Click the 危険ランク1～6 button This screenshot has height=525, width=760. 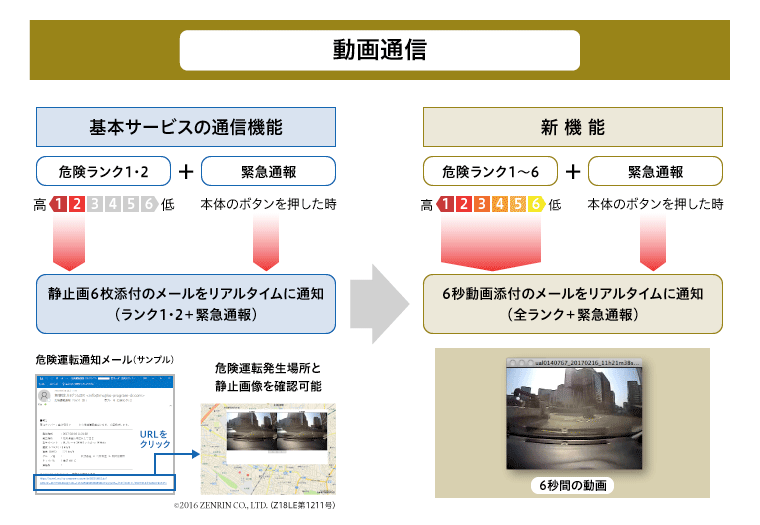click(490, 172)
